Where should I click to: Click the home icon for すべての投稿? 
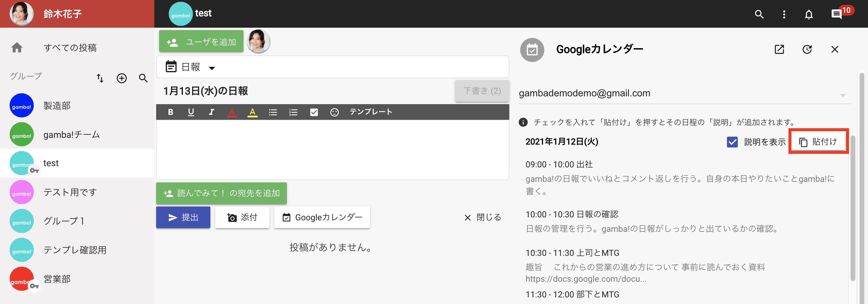click(x=17, y=48)
